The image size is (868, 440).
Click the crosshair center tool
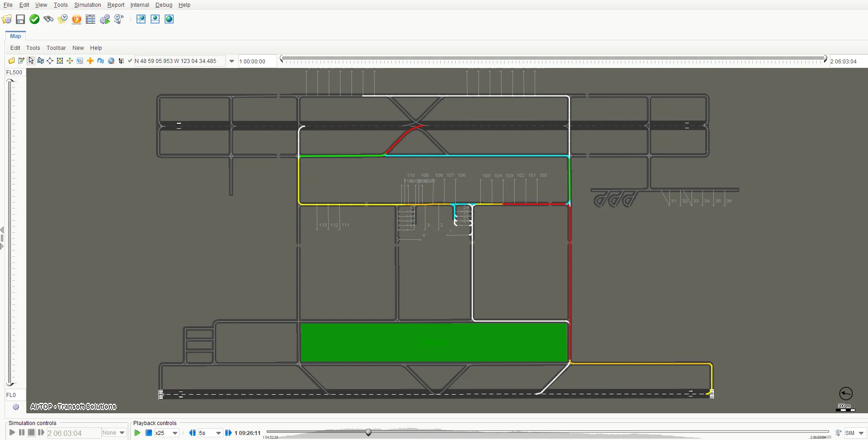coord(50,61)
